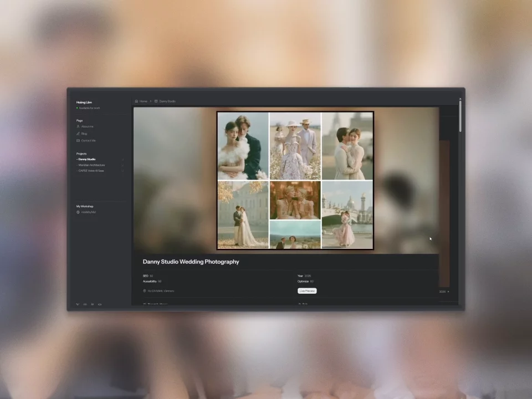Select the Danny Studio project
Viewport: 532px width, 399px height.
click(86, 159)
